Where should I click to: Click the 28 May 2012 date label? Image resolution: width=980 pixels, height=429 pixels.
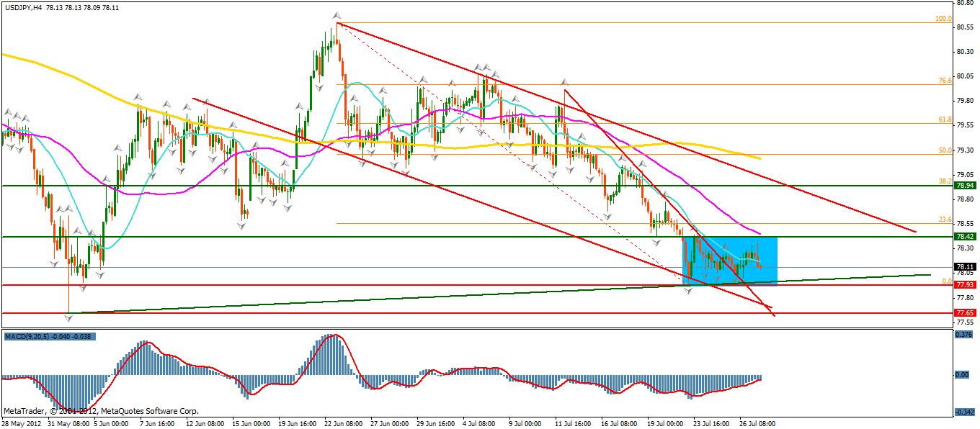click(21, 424)
